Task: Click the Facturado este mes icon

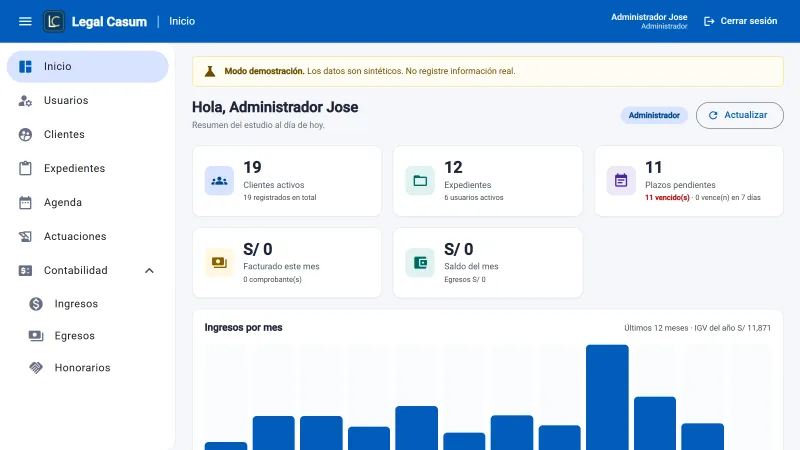Action: 219,262
